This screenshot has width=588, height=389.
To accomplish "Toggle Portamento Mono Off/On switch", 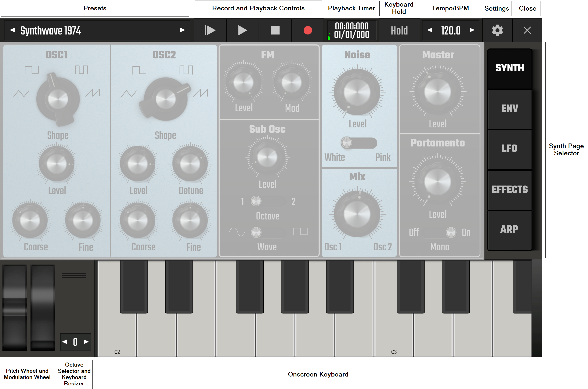I will [x=440, y=232].
